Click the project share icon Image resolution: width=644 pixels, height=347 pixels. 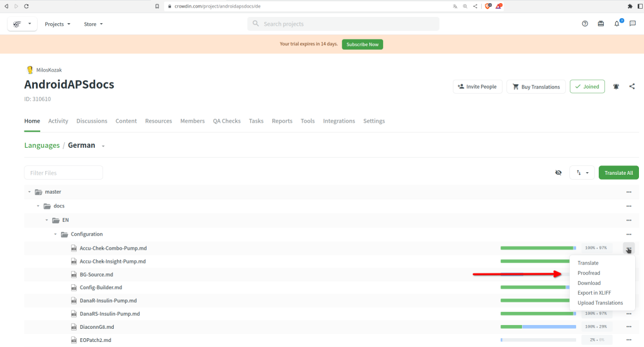632,87
